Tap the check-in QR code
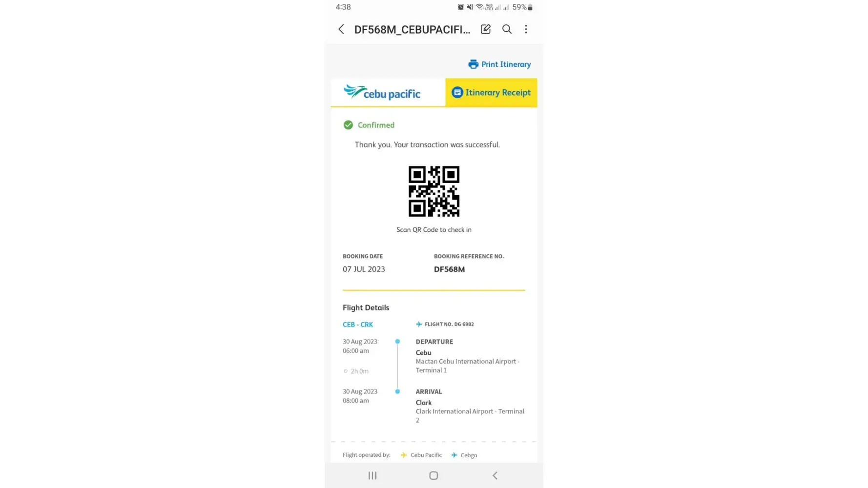868x488 pixels. tap(434, 191)
